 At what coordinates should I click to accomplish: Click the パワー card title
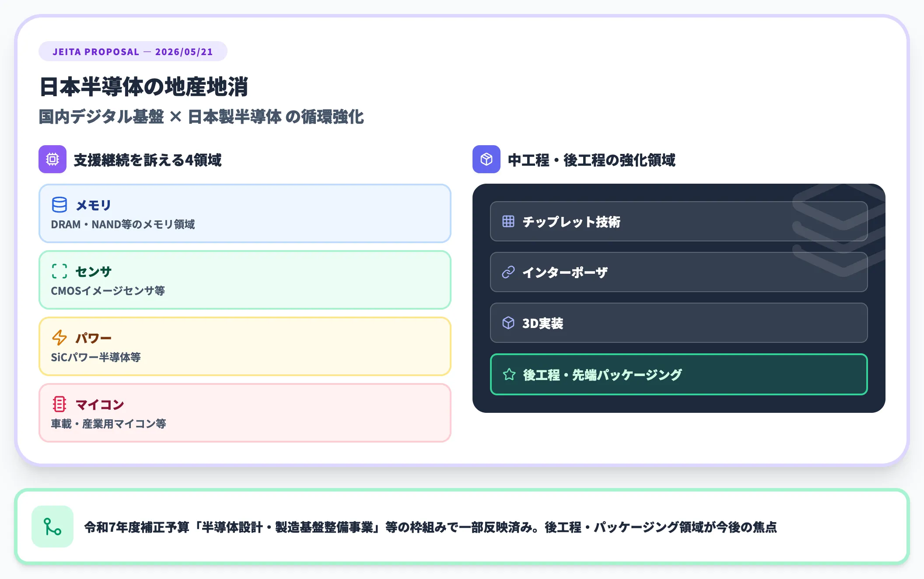pyautogui.click(x=93, y=338)
